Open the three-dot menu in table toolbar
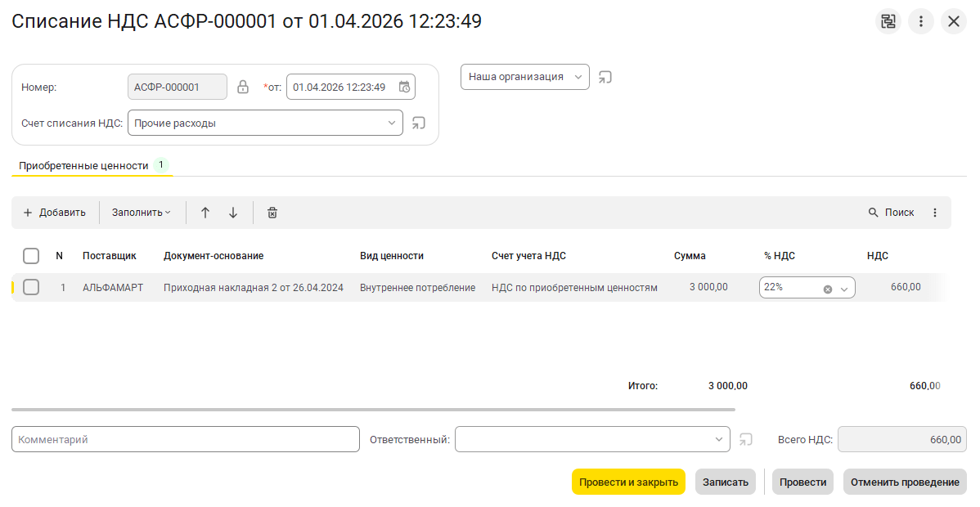980x507 pixels. [935, 213]
